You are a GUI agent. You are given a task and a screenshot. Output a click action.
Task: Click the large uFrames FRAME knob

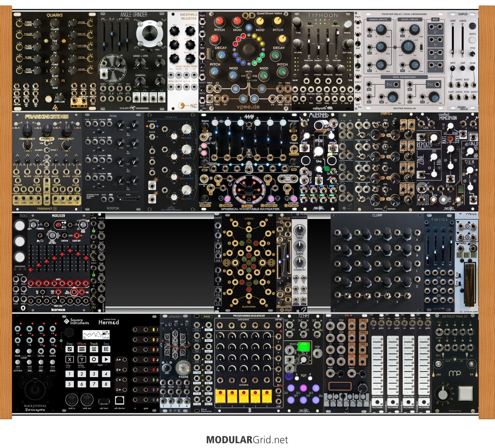pos(183,367)
